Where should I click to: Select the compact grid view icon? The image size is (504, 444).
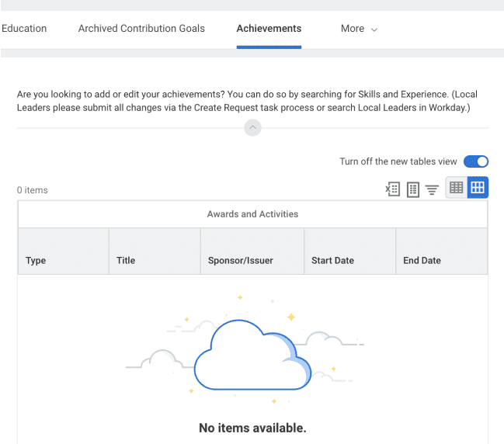[456, 188]
